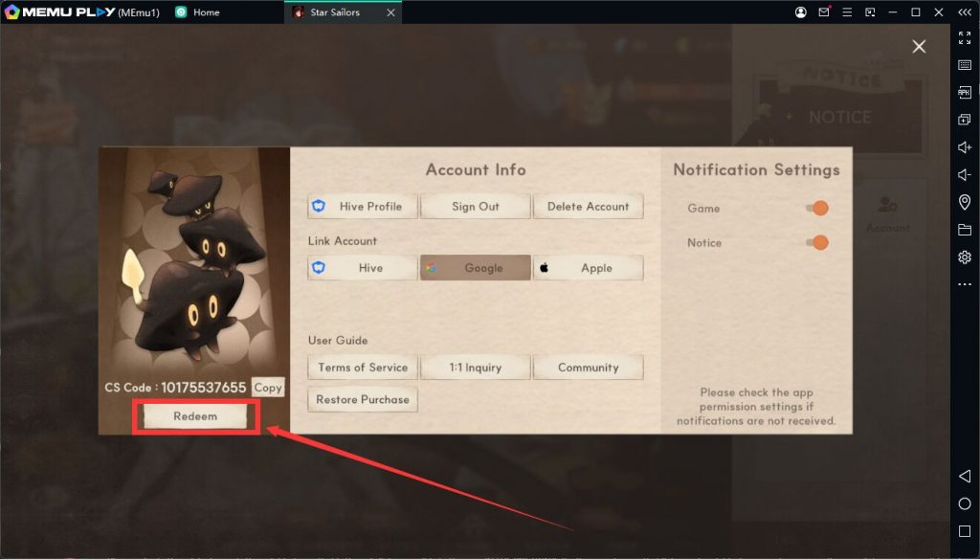The image size is (980, 559).
Task: Increase volume in sidebar
Action: (x=965, y=147)
